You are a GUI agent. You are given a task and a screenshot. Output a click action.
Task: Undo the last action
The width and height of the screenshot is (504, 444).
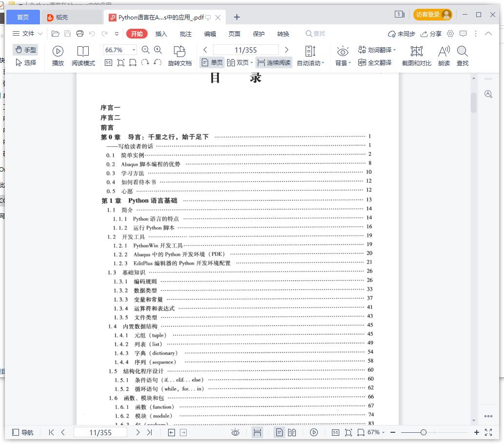pos(92,34)
